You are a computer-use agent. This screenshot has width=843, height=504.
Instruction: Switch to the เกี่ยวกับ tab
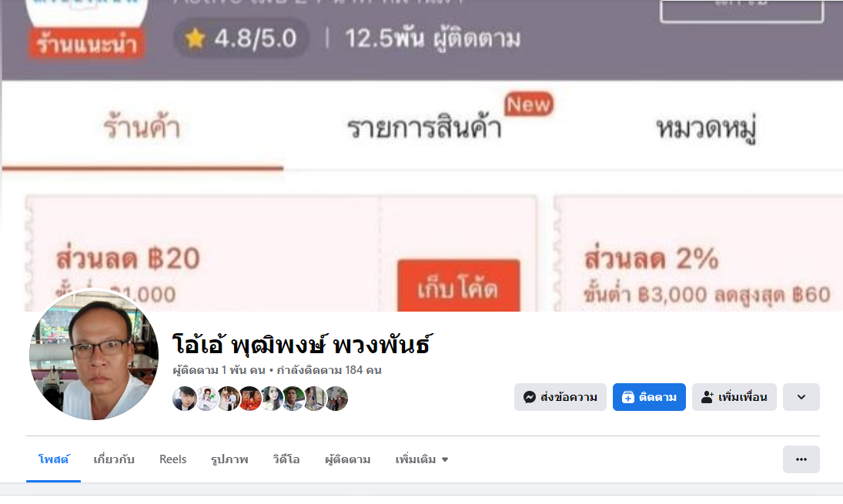point(113,459)
